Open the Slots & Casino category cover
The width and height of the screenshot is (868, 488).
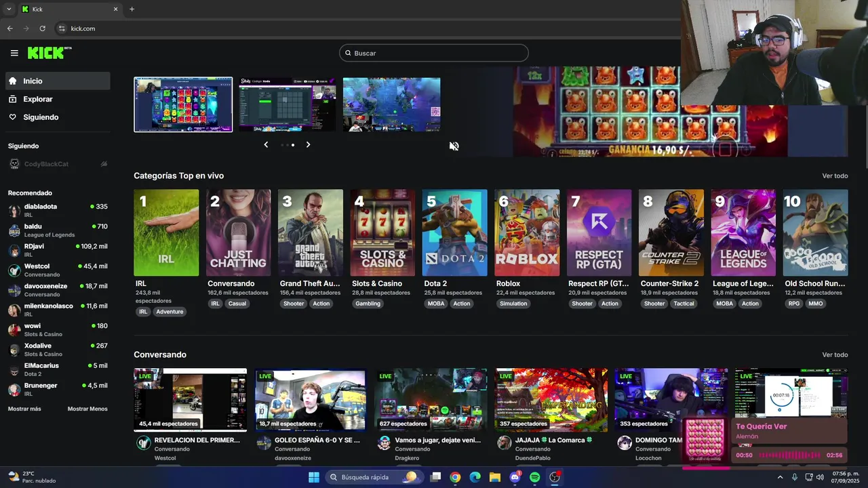tap(382, 232)
